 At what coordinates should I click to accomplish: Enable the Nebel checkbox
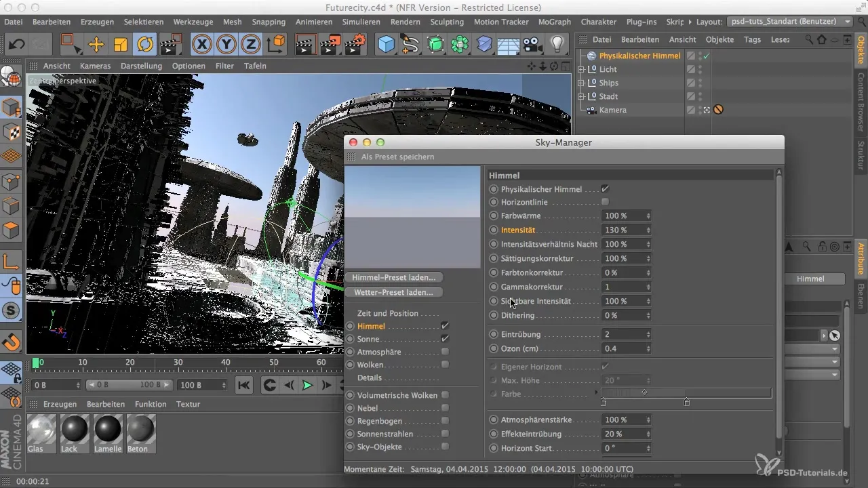click(445, 408)
